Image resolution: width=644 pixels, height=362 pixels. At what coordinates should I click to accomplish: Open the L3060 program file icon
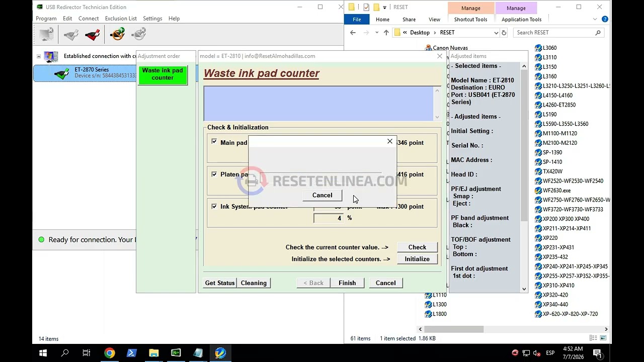(x=538, y=48)
